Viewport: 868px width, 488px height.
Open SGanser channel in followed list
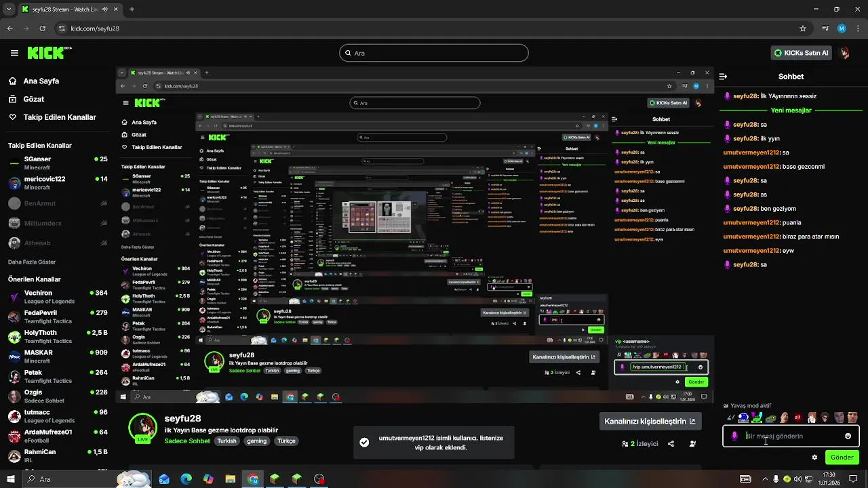point(58,163)
